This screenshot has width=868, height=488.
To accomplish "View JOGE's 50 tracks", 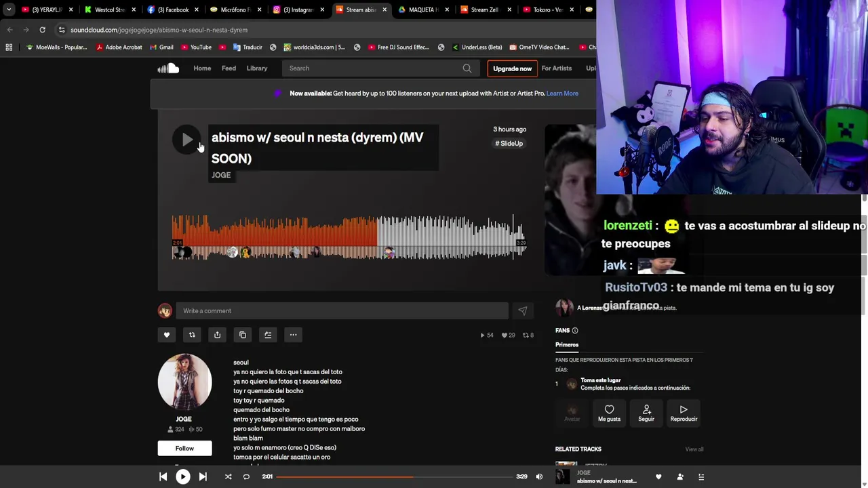I will [195, 429].
